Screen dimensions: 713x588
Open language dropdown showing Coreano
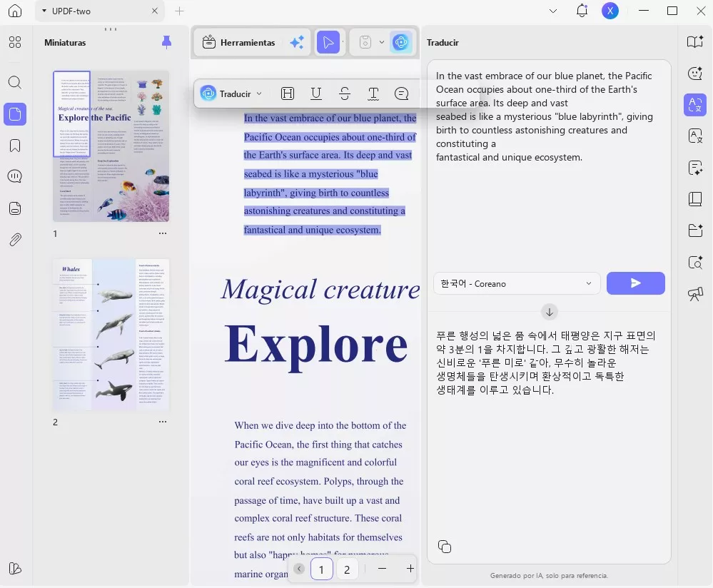coord(517,283)
